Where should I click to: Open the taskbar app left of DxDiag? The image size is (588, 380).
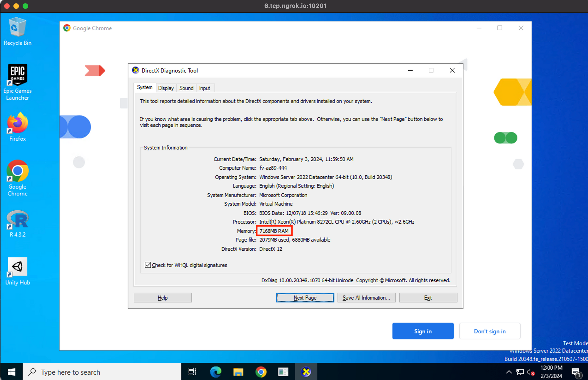[x=283, y=372]
